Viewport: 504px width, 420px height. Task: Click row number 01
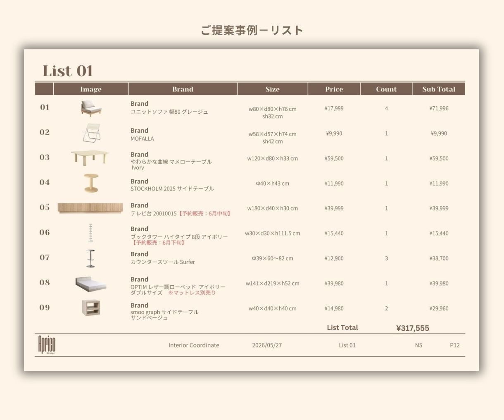coord(45,107)
